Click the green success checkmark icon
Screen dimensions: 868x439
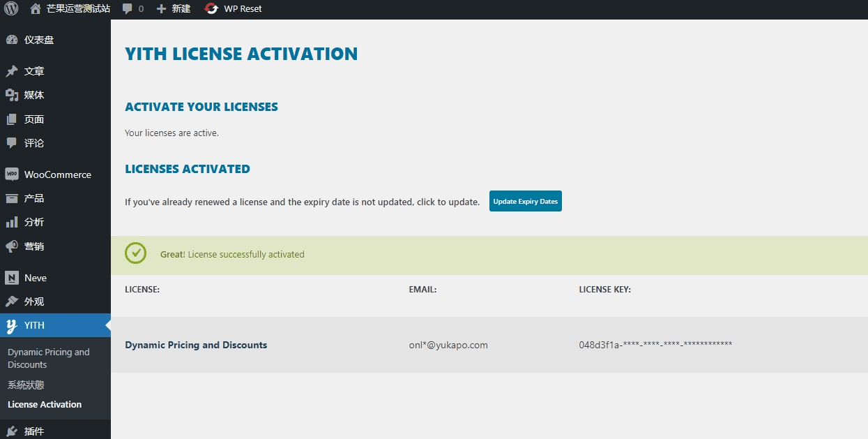click(x=135, y=253)
